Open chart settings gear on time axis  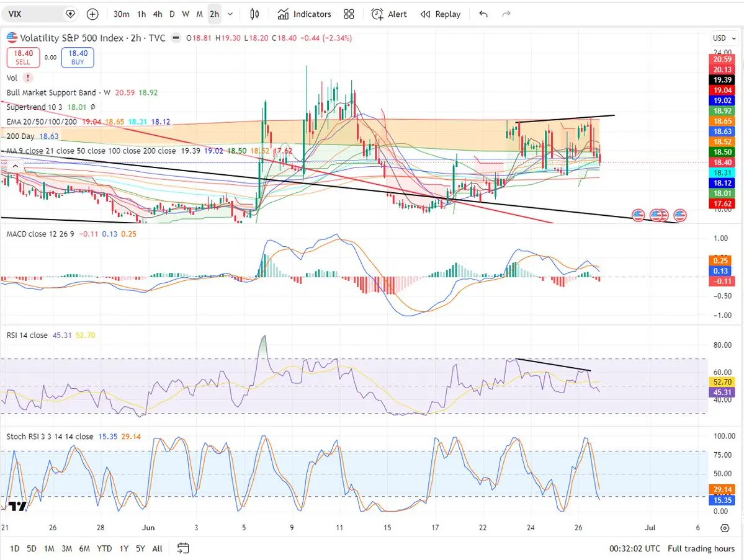[725, 528]
